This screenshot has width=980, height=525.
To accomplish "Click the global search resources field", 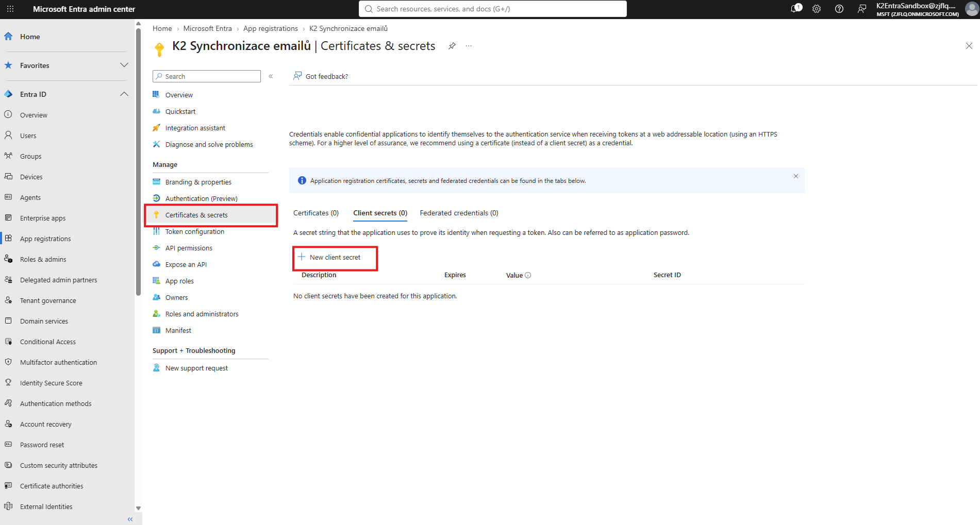I will coord(493,9).
